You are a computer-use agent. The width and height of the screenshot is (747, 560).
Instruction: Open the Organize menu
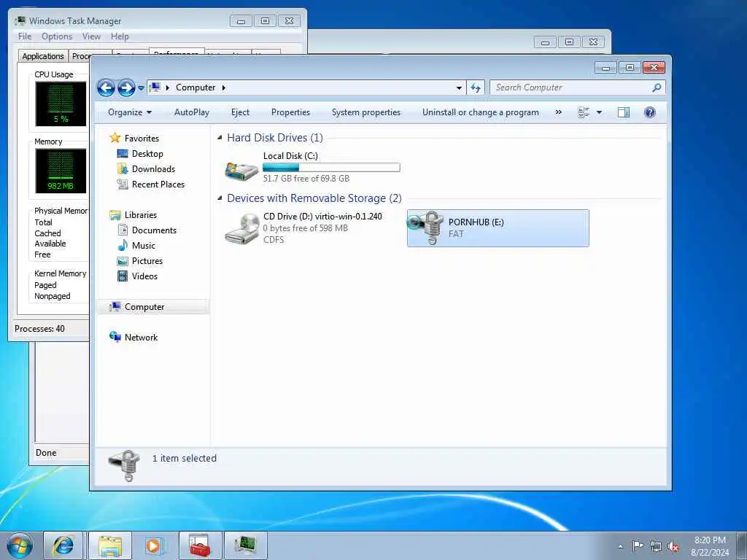tap(130, 112)
